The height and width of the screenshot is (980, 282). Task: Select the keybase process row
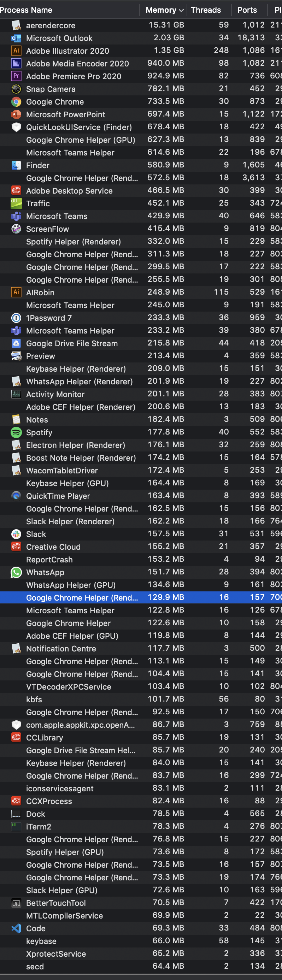click(x=141, y=941)
